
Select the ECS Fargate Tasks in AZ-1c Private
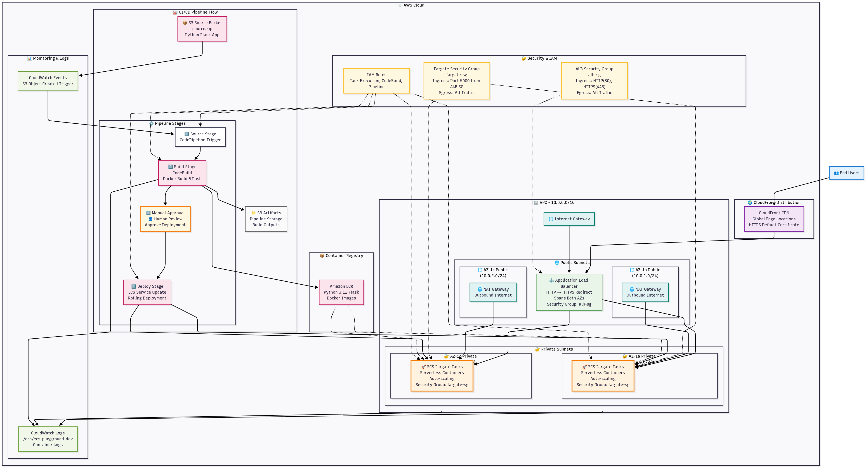click(442, 376)
